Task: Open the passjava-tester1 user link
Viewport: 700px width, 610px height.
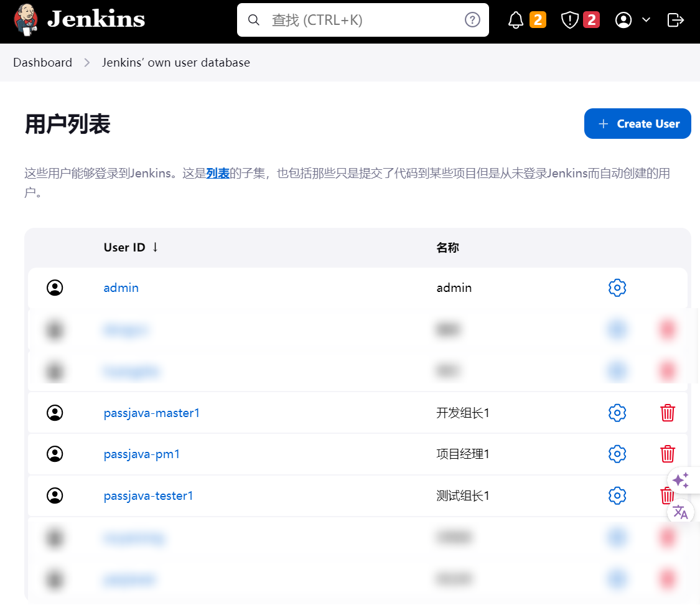Action: tap(148, 495)
